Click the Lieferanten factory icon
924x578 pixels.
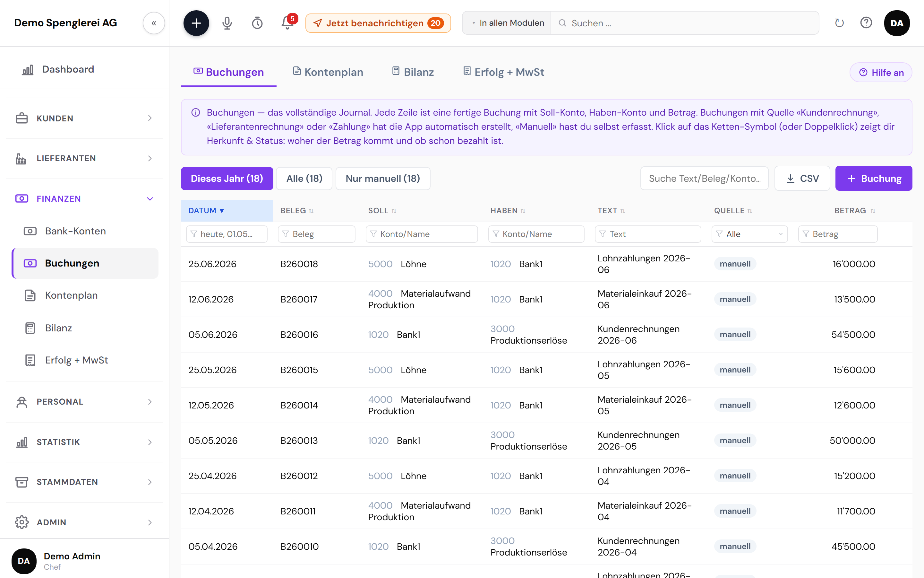click(x=21, y=158)
